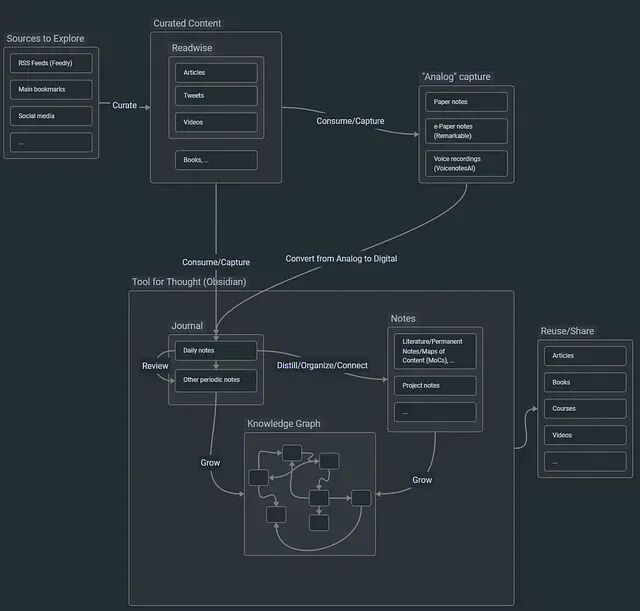Select the "Articles" box in Reuse/Share

click(585, 356)
